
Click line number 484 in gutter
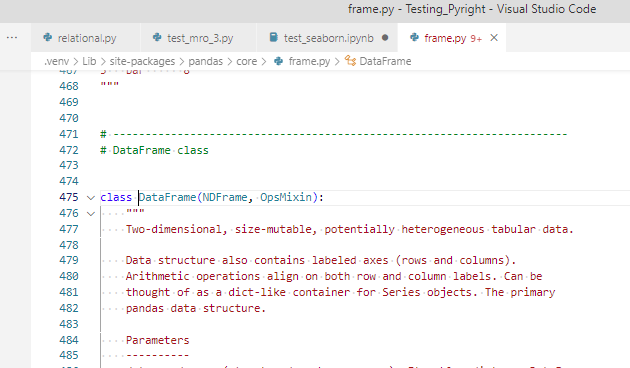click(x=69, y=340)
